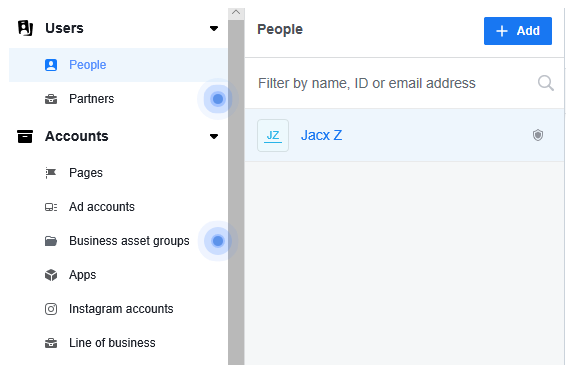Screen dimensions: 566x384
Task: Click the admin shield icon beside Jacx Z
Action: point(538,135)
